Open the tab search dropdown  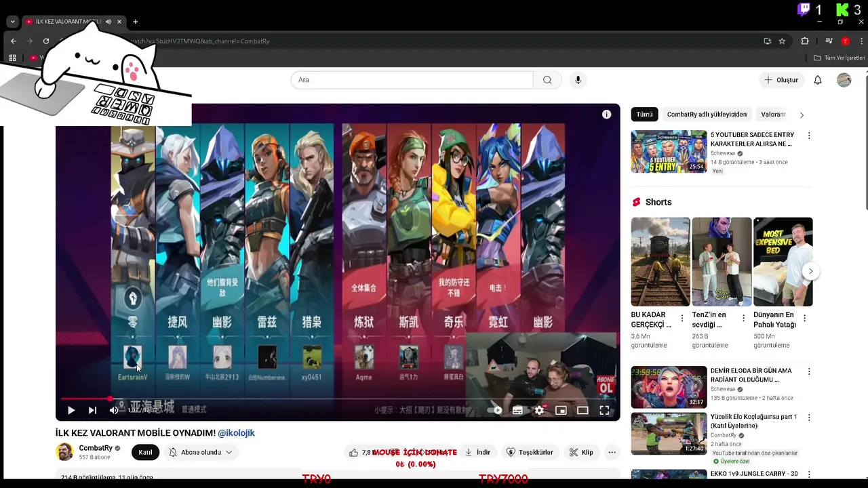click(x=12, y=22)
